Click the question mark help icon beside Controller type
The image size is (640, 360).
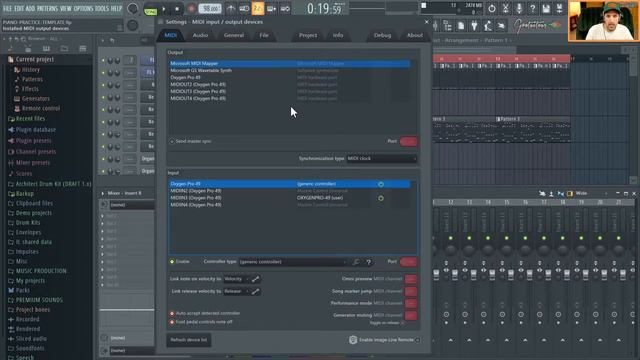(x=369, y=262)
